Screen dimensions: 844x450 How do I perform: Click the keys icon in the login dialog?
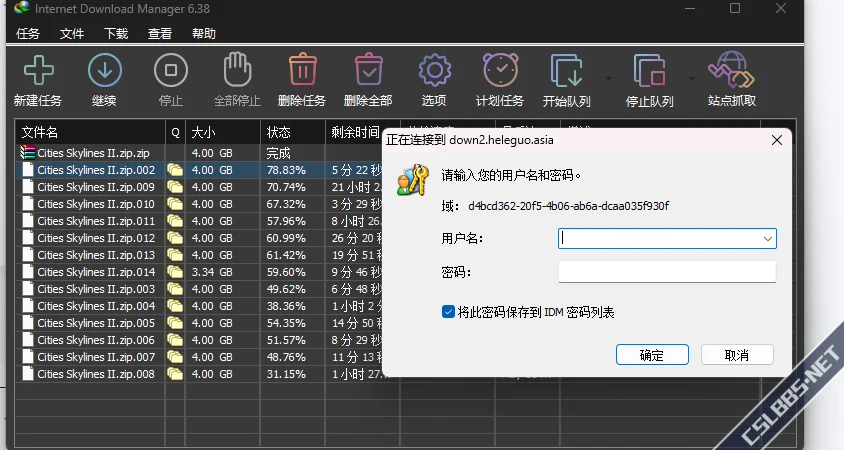tap(412, 180)
